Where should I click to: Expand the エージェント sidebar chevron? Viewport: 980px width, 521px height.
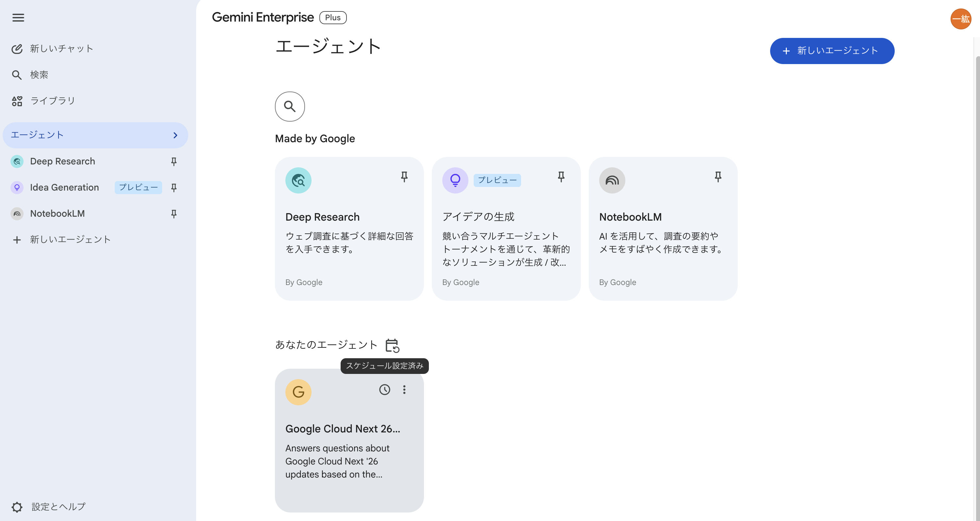175,135
